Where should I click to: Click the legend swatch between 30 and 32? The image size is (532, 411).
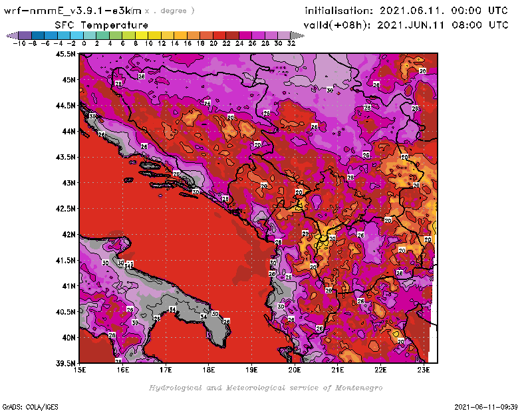[284, 35]
